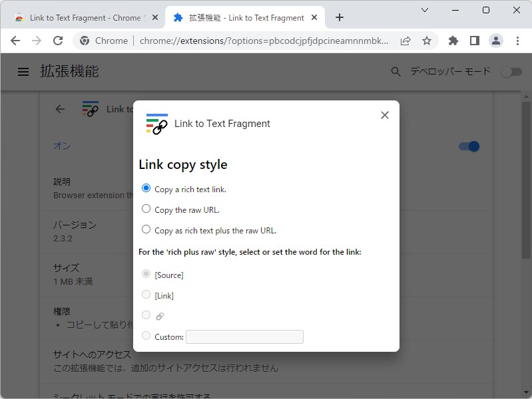Click the address bar URL

coord(264,41)
